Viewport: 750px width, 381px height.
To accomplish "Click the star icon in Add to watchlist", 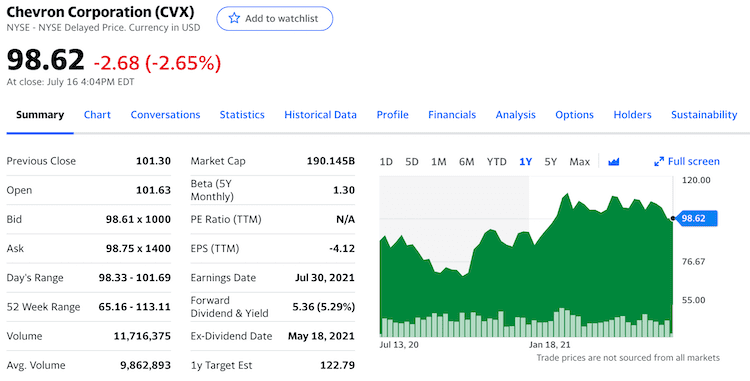I will [234, 19].
